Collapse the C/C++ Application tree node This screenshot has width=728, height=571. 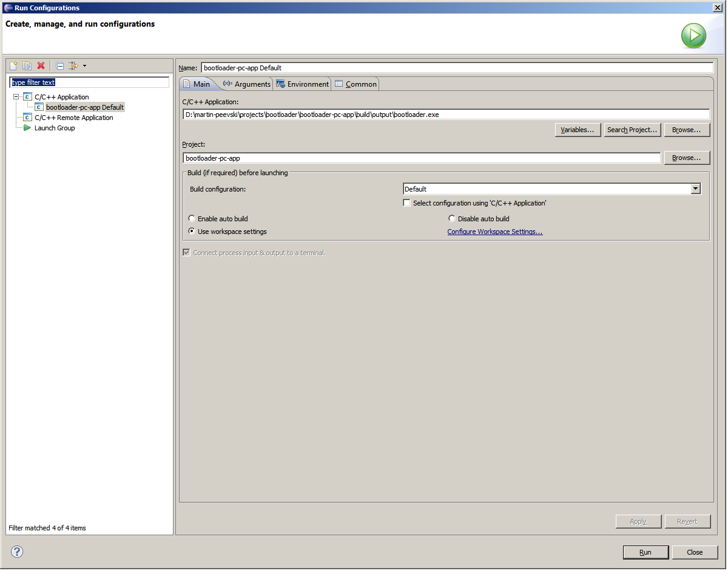click(x=16, y=97)
